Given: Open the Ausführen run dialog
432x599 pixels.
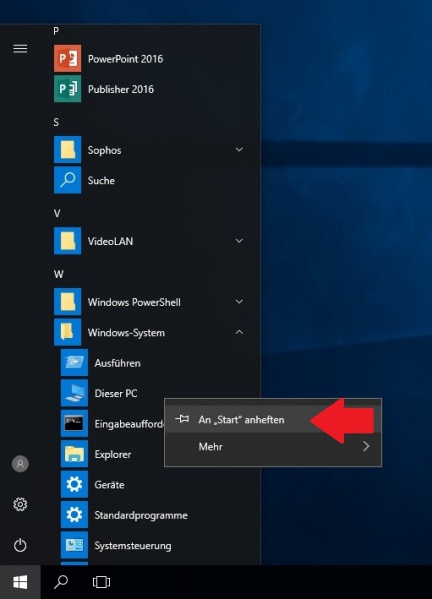Looking at the screenshot, I should (153, 363).
